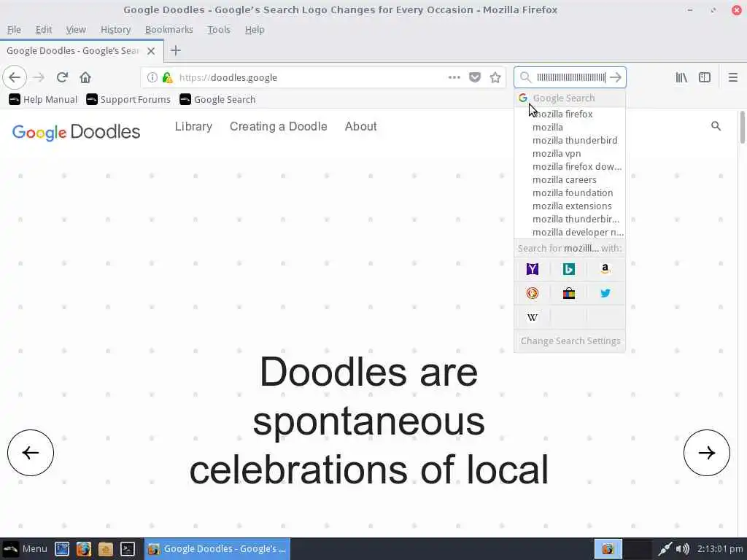Screen dimensions: 747x560
Task: Click the Google Search suggestions header
Action: point(570,98)
